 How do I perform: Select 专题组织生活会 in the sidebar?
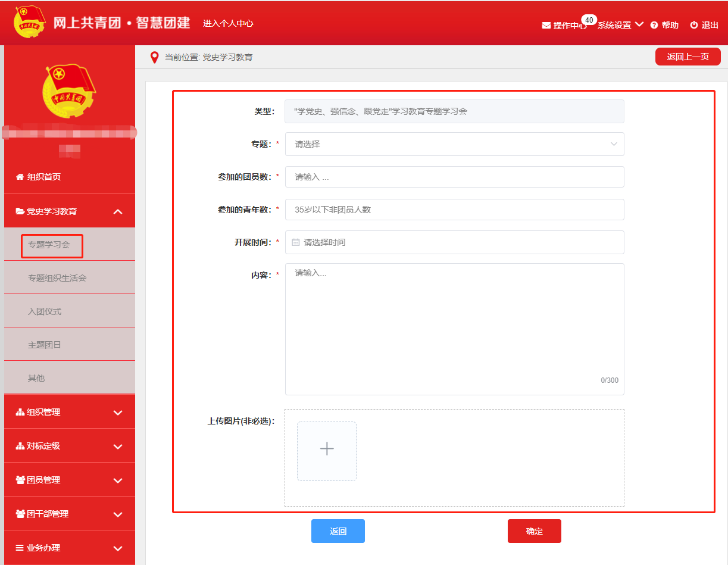(57, 278)
